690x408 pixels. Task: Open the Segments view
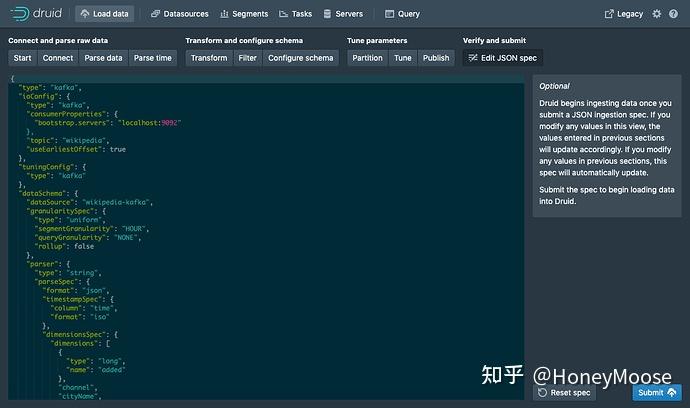(244, 14)
